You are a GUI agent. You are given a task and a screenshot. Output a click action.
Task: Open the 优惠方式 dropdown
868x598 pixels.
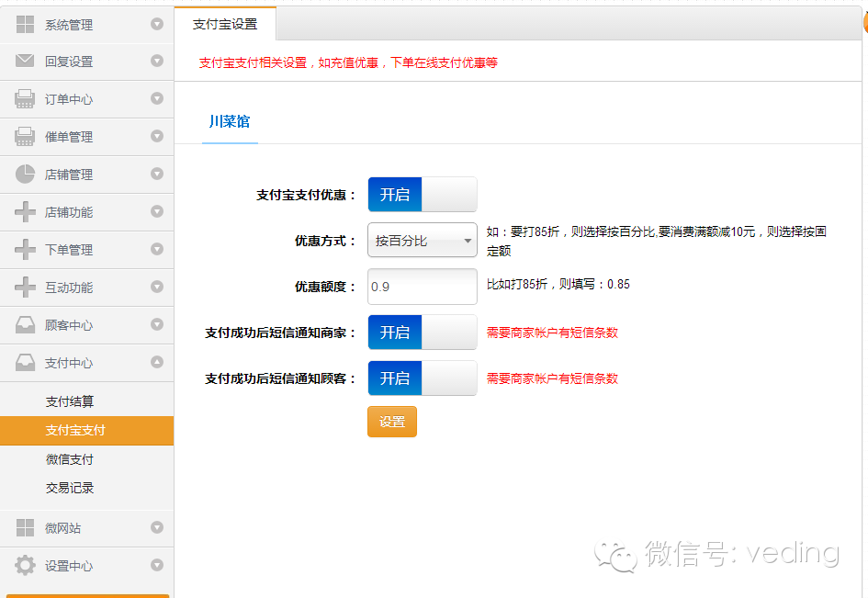[x=423, y=241]
